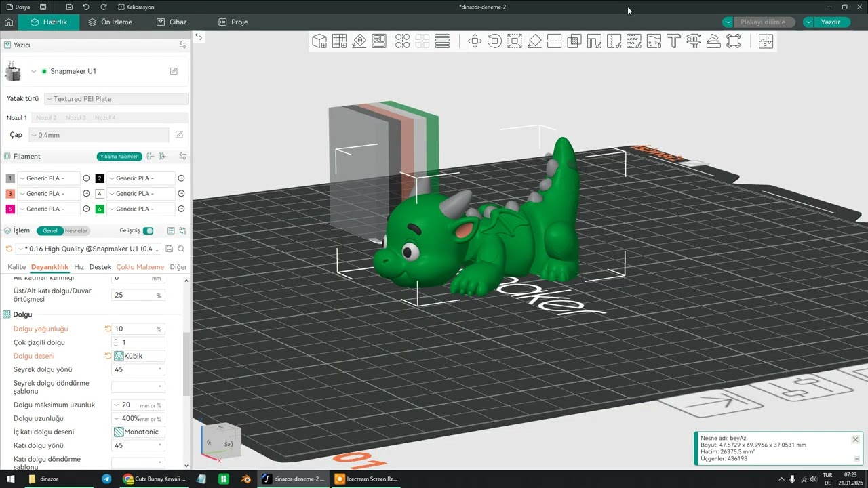The height and width of the screenshot is (488, 868).
Task: Search process settings with magnifier icon
Action: point(181,249)
